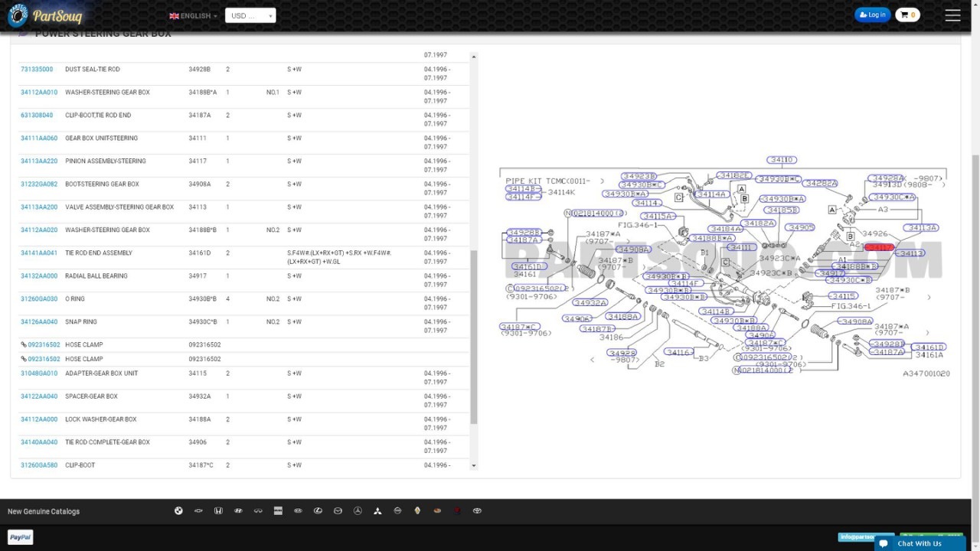Choose the Mitsubishi brand icon
Screen dimensions: 980x551
pos(377,510)
